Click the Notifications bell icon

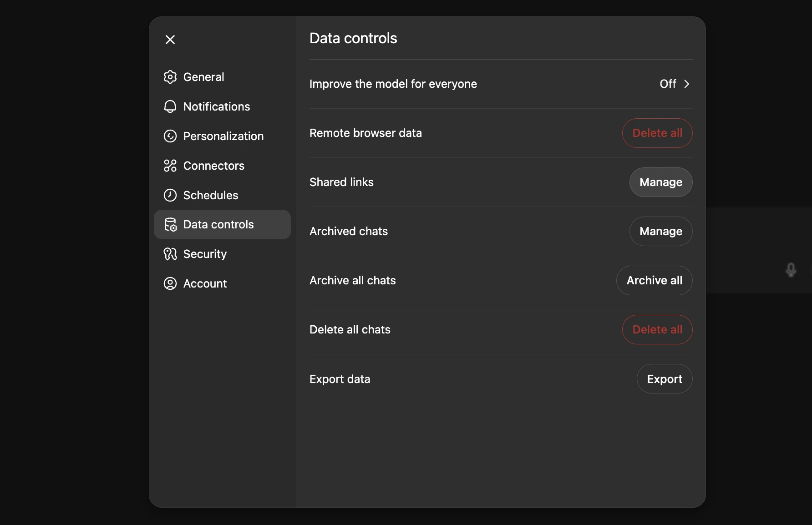170,106
